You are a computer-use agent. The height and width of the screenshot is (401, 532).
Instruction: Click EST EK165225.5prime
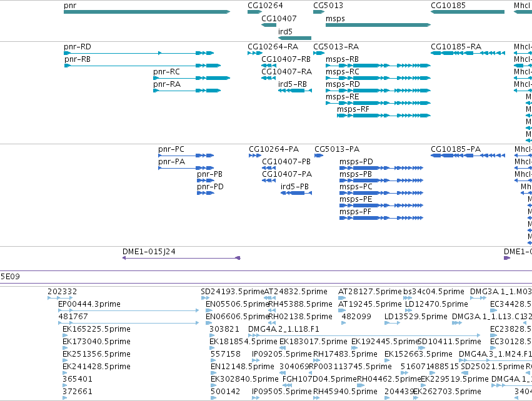(65, 335)
